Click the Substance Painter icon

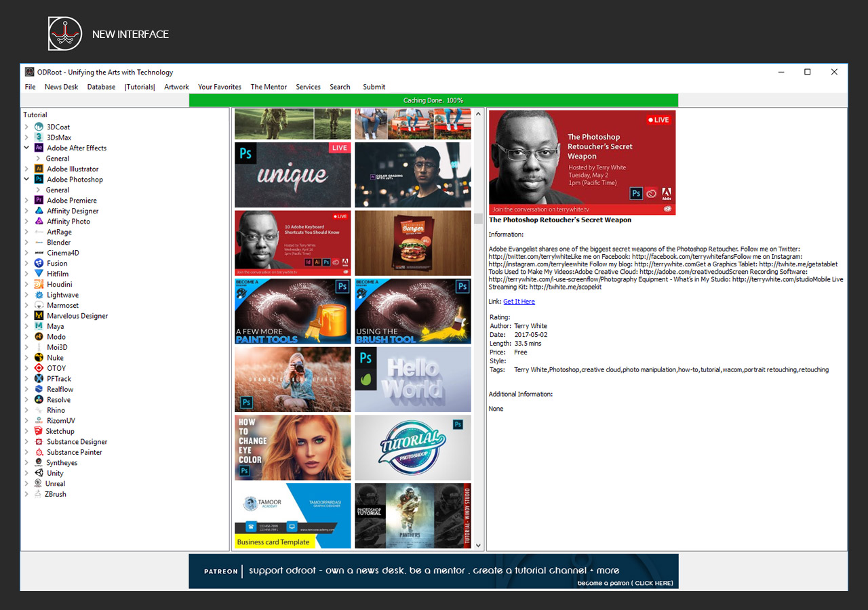(39, 452)
